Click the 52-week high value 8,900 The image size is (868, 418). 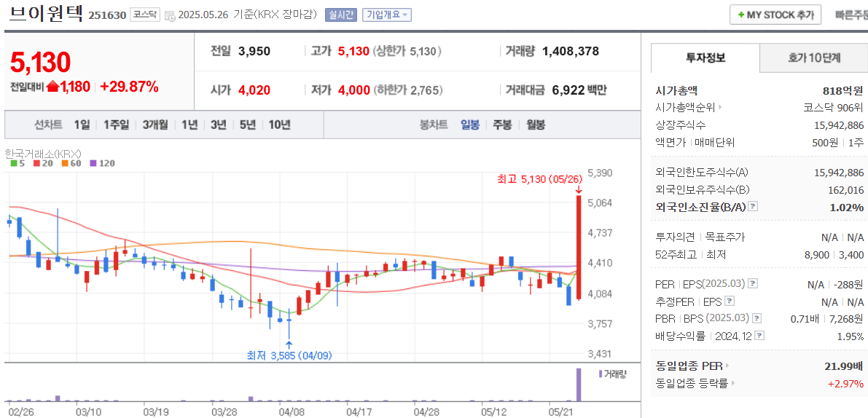[818, 254]
